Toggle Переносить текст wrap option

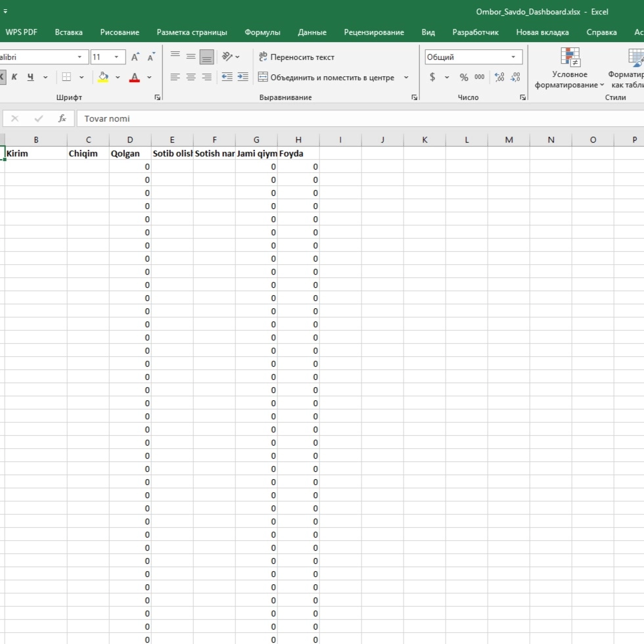coord(296,57)
